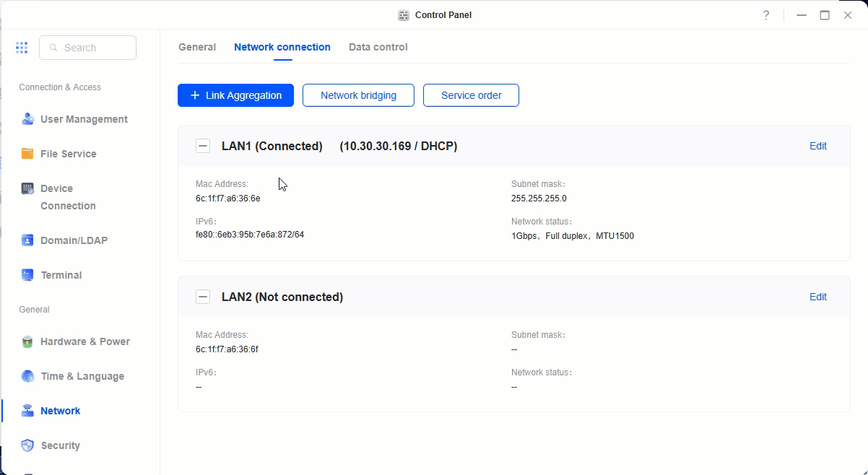Click the Search input field
Viewport: 868px width, 475px height.
coord(87,47)
